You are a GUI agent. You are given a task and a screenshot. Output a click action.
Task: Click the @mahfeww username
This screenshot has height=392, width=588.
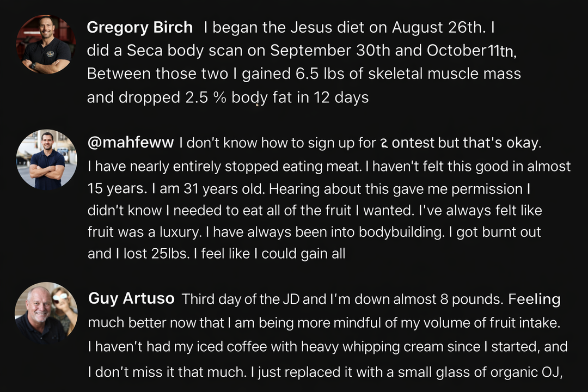tap(131, 143)
